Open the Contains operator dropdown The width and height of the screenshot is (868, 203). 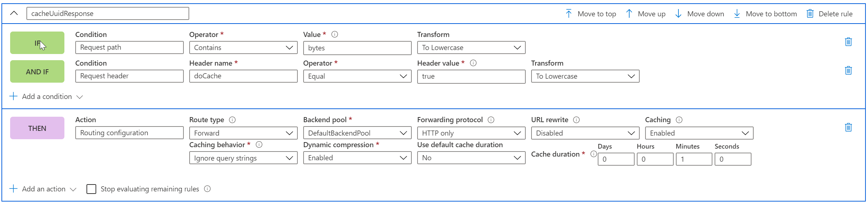pos(243,47)
